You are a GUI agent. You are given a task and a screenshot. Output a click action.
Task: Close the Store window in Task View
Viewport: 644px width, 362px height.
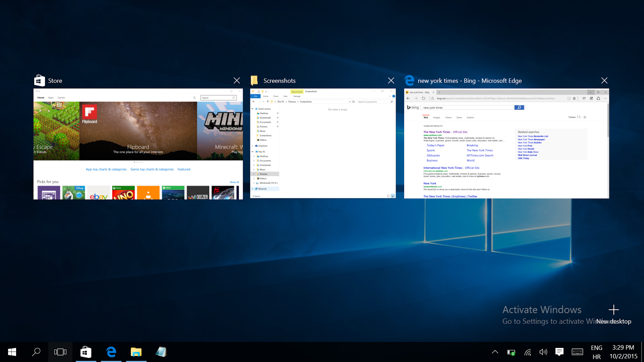237,81
